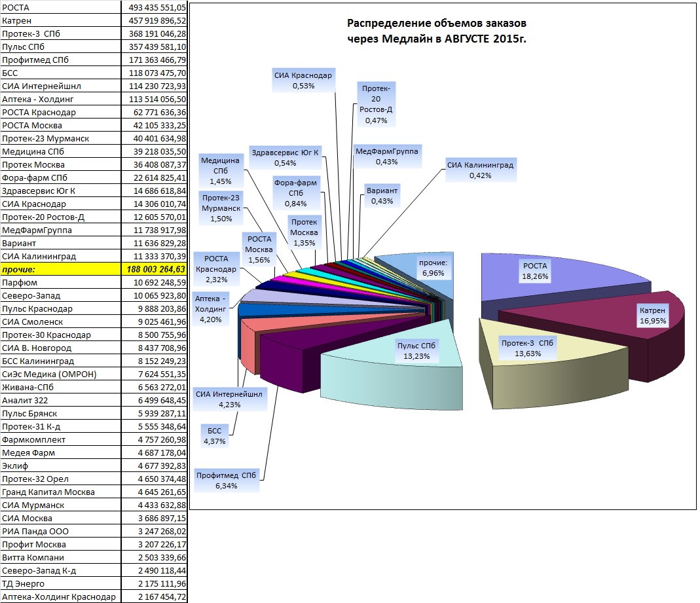Select the 'СИА Калининград 0,42%' data label
The height and width of the screenshot is (603, 700).
click(481, 170)
